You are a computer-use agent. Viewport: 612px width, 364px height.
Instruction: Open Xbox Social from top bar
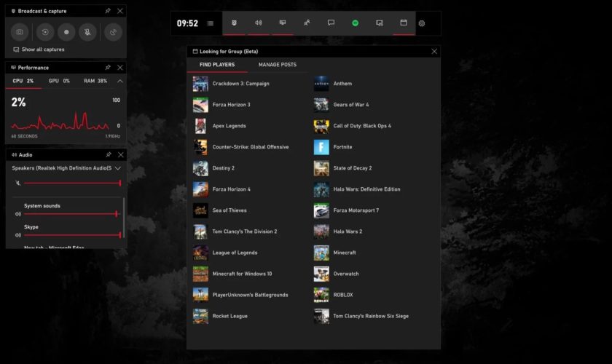tap(307, 23)
